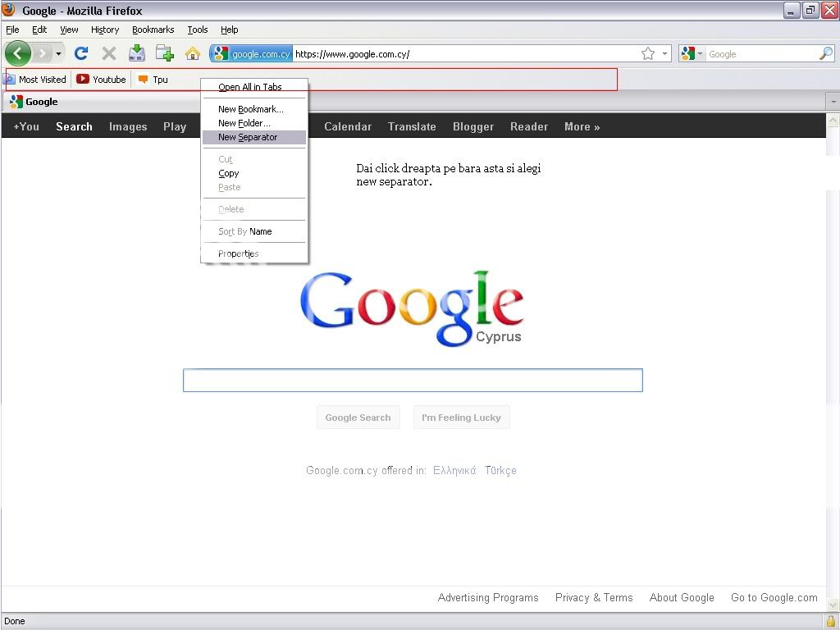Open Translate in Google top bar
The width and height of the screenshot is (840, 630).
point(412,126)
